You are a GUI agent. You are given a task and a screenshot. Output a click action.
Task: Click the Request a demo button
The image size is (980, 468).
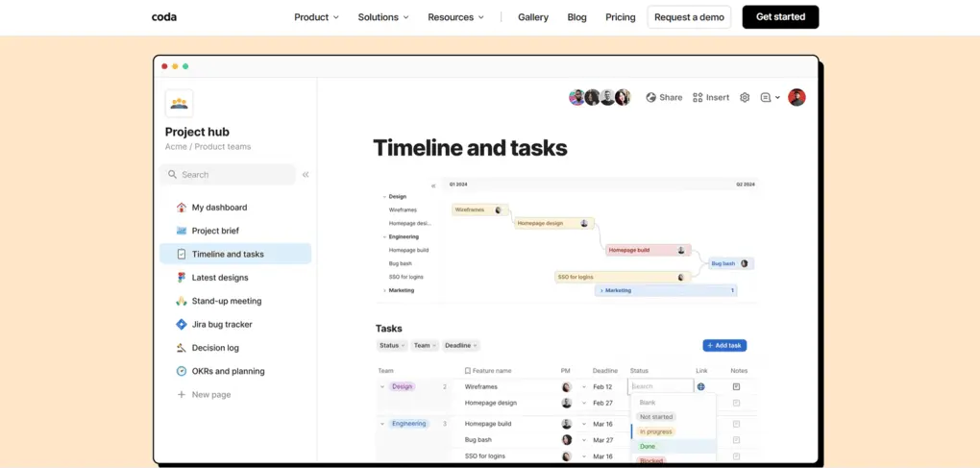tap(689, 17)
